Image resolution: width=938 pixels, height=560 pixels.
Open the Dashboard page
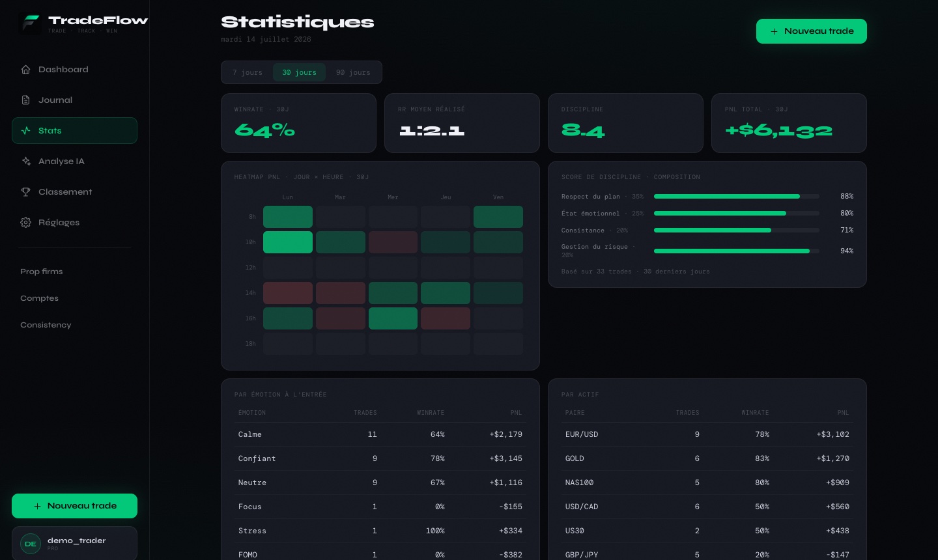74,70
